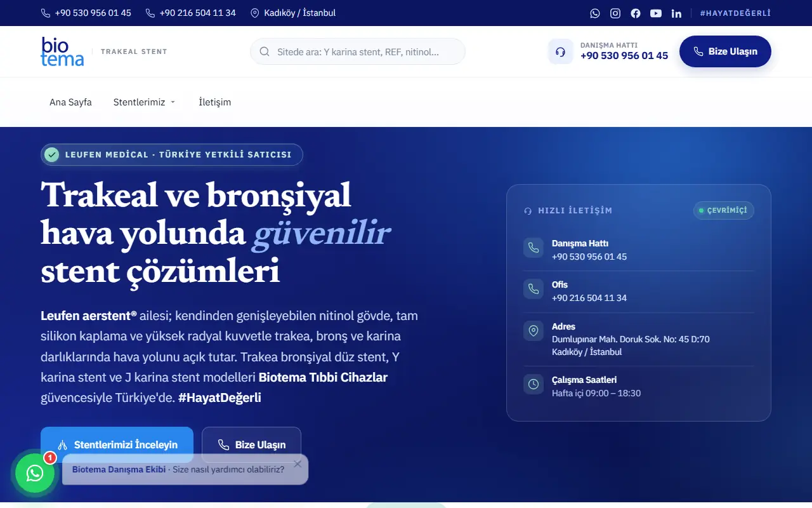Click the #HAYATDEĞERLİ hashtag in the top bar
The height and width of the screenshot is (508, 812).
tap(735, 13)
